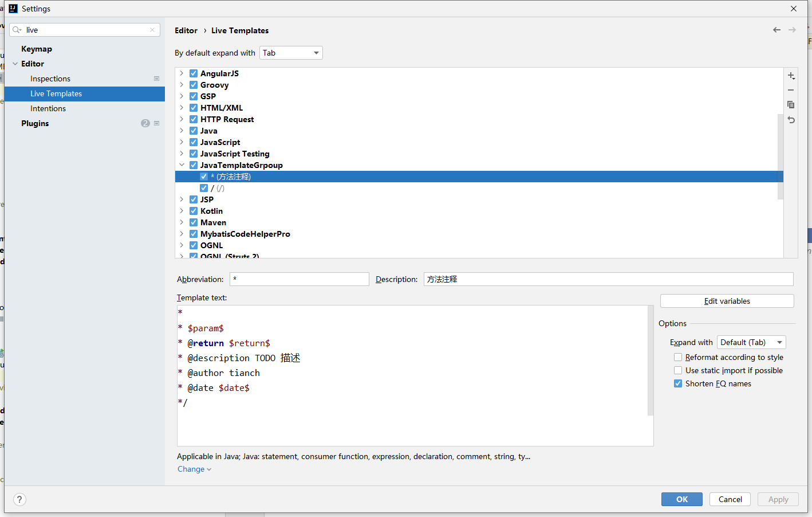Collapse the JavaTemplateGrpoup group
Screen dimensions: 812x517
pos(182,165)
